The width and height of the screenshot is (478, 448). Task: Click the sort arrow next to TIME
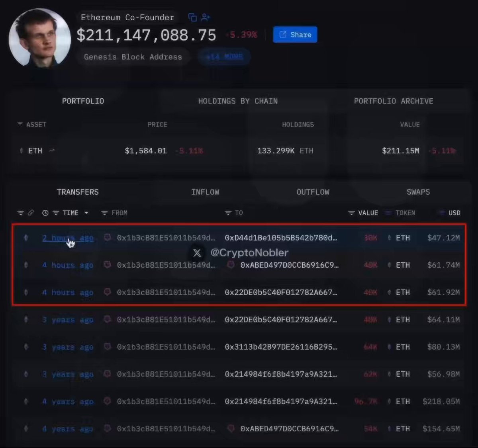(86, 213)
